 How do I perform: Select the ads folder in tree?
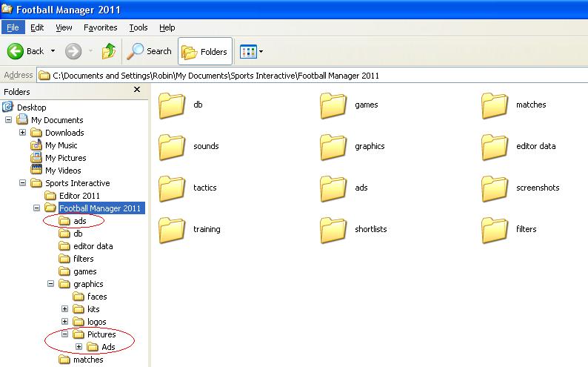[x=80, y=221]
